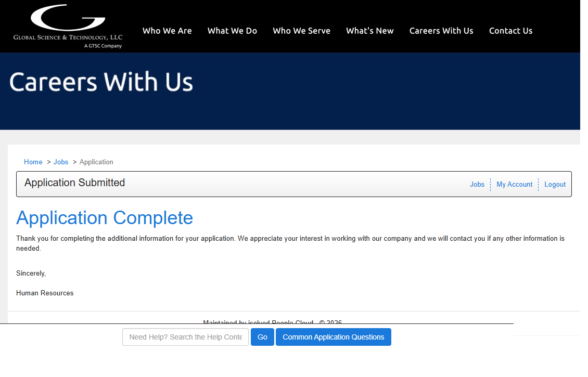This screenshot has height=377, width=588.
Task: Open the What We Do menu
Action: point(232,31)
